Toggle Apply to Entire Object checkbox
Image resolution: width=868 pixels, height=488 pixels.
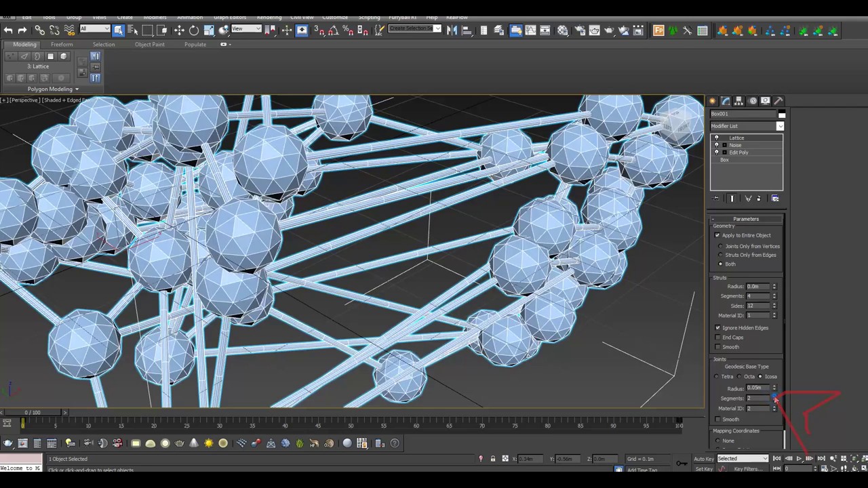tap(717, 235)
